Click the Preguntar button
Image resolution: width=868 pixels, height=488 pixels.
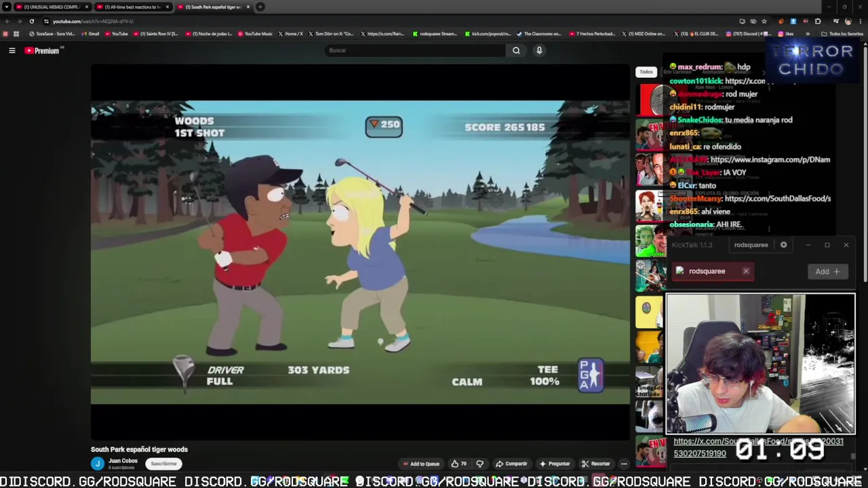click(554, 464)
